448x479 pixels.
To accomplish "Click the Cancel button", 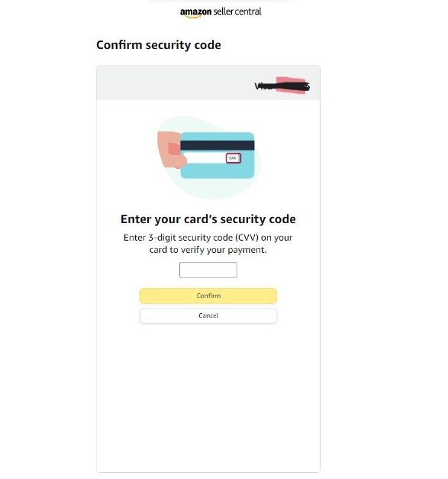I will (208, 316).
